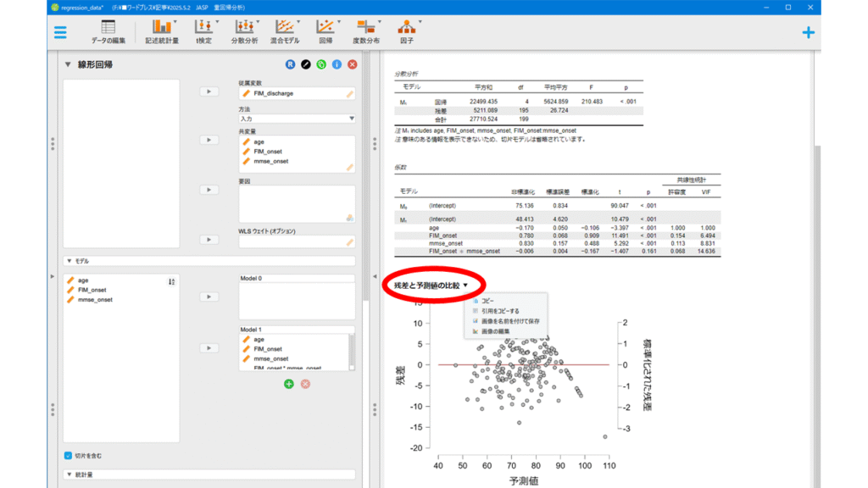Click the collapse arrow on the results divider
This screenshot has width=868, height=488.
pyautogui.click(x=375, y=276)
